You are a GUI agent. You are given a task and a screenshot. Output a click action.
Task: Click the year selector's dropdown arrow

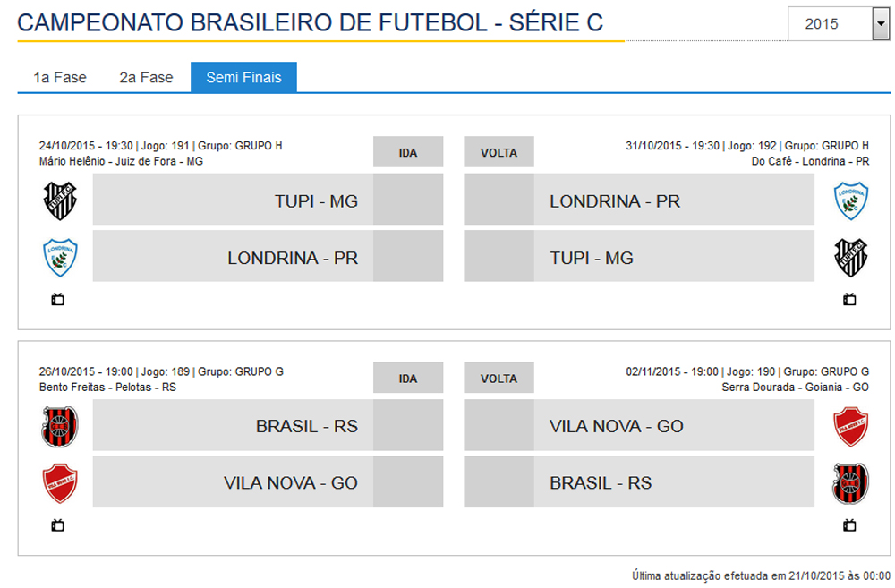coord(879,24)
